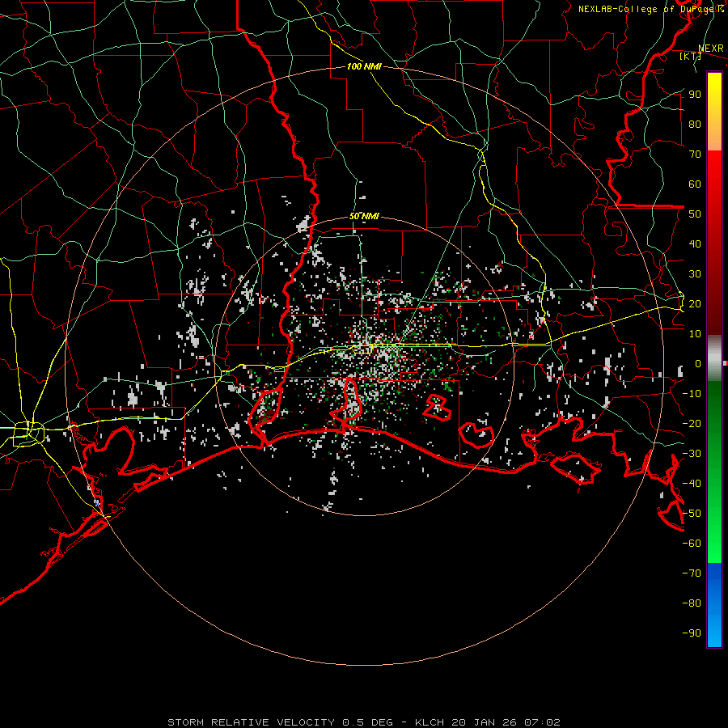Click the Storm Relative Velocity caption text
The image size is (728, 728).
pos(364,722)
